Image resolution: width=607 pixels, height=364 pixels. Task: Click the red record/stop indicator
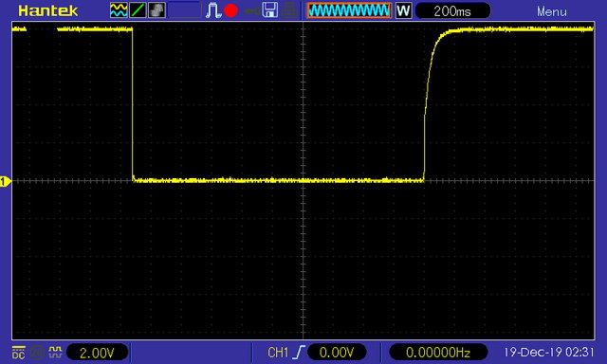[x=230, y=10]
